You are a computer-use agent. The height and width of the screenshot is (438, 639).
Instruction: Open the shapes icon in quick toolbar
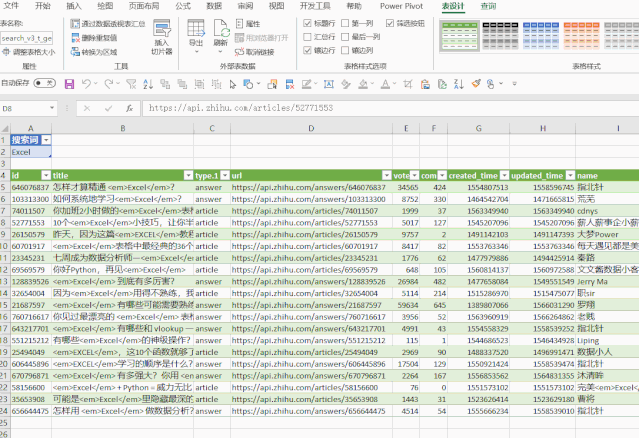[x=248, y=84]
